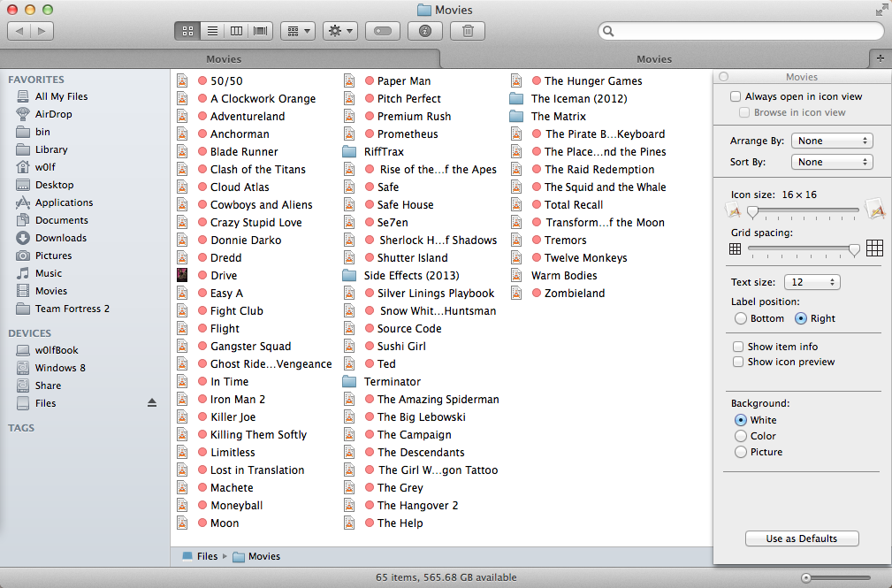This screenshot has height=588, width=892.
Task: Select Bottom label position
Action: pyautogui.click(x=740, y=318)
